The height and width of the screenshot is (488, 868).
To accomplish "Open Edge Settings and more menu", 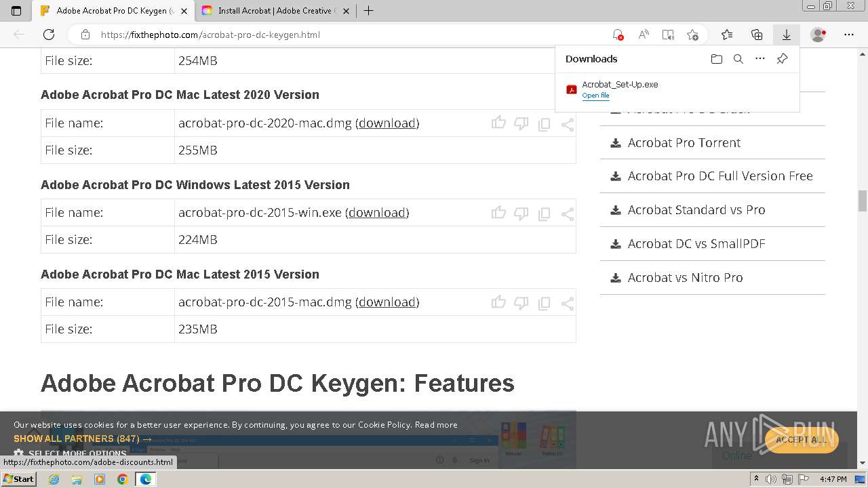I will 849,35.
